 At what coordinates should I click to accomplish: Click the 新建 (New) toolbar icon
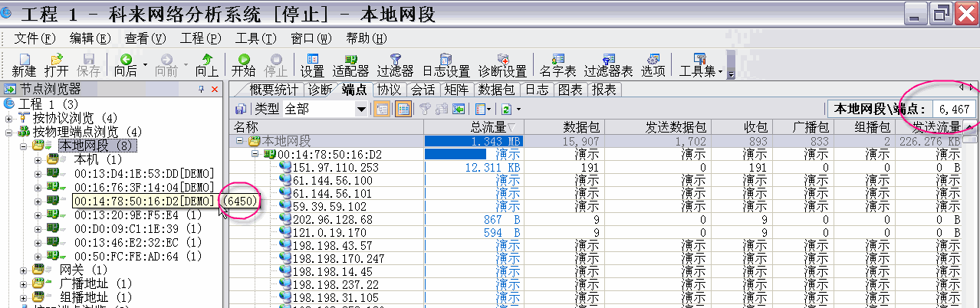coord(24,64)
